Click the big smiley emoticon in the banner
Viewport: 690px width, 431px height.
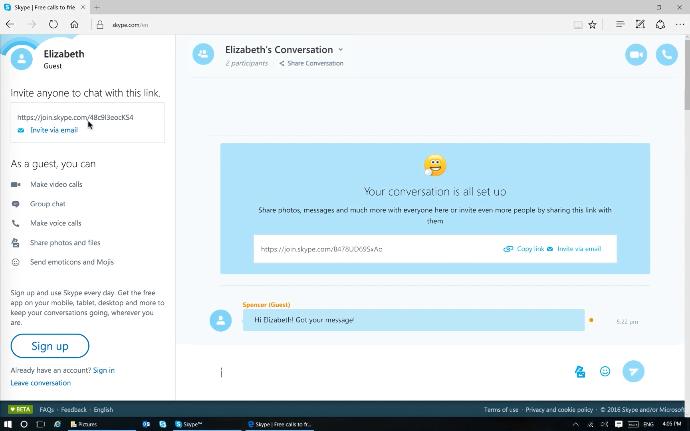(x=435, y=166)
